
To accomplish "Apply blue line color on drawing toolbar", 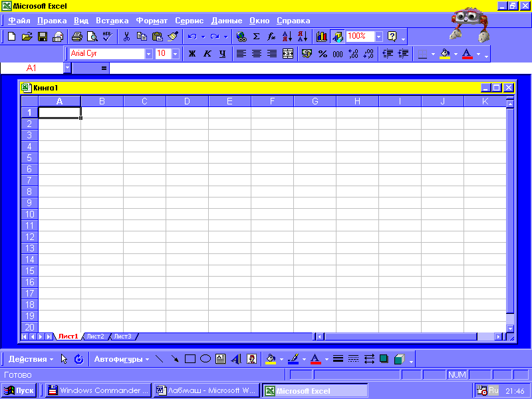I will coord(293,359).
